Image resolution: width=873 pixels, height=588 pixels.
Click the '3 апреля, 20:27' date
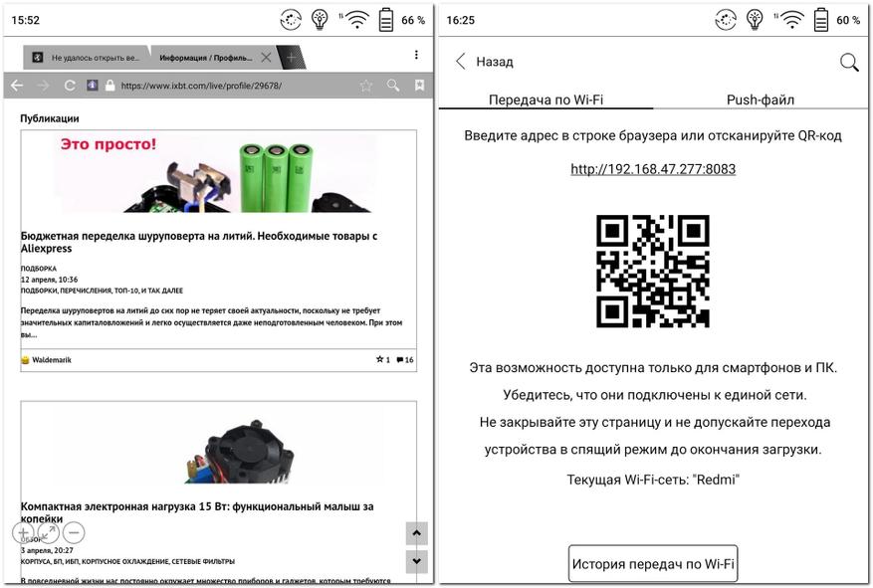pos(47,550)
